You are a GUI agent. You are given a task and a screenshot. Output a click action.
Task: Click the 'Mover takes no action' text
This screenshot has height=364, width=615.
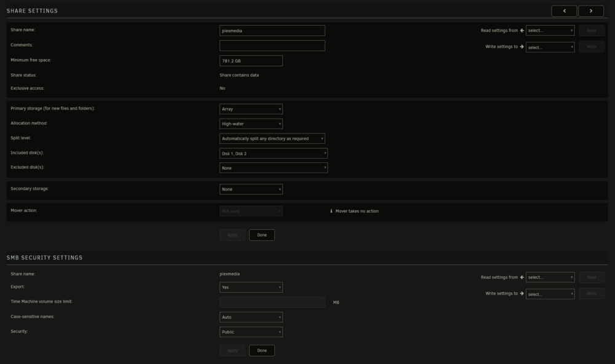[357, 211]
